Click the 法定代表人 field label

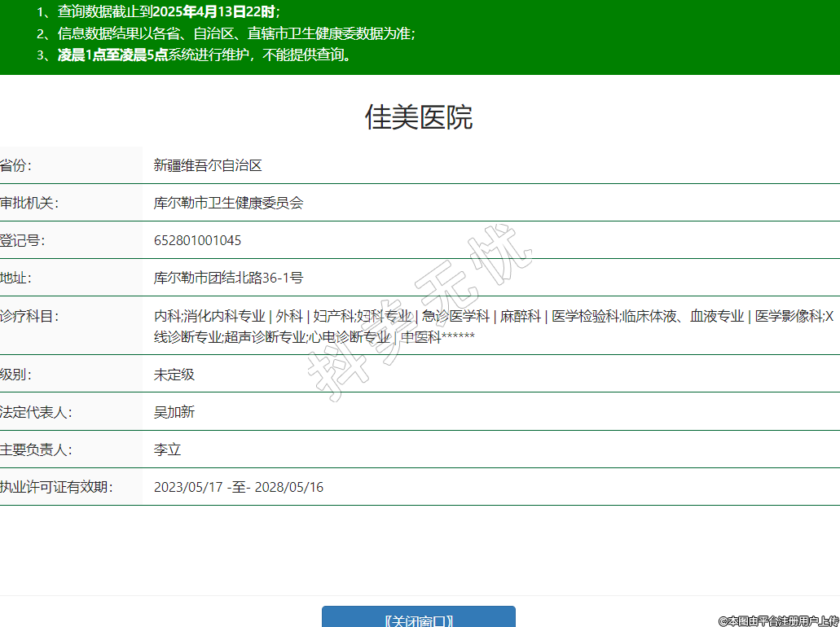click(36, 412)
